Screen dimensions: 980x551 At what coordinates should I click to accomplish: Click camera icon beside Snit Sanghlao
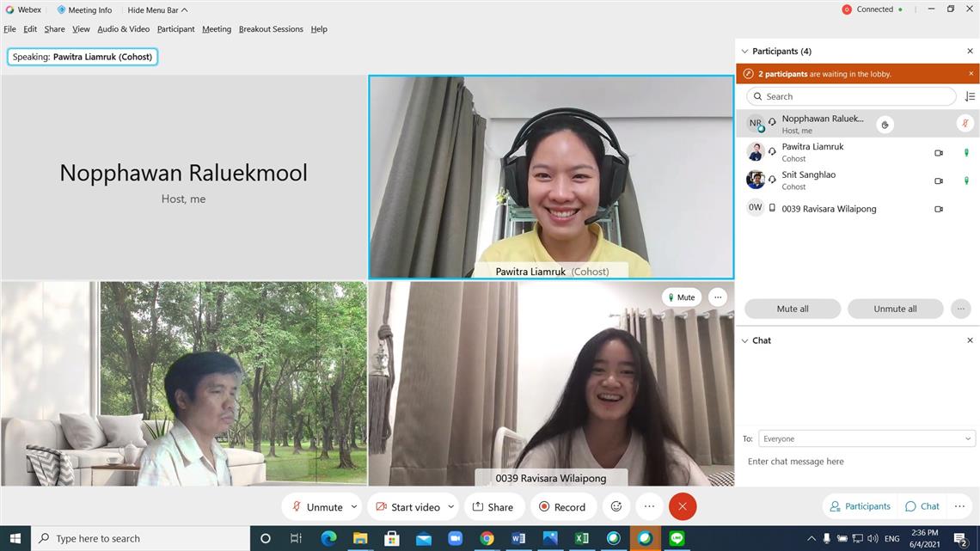tap(939, 181)
